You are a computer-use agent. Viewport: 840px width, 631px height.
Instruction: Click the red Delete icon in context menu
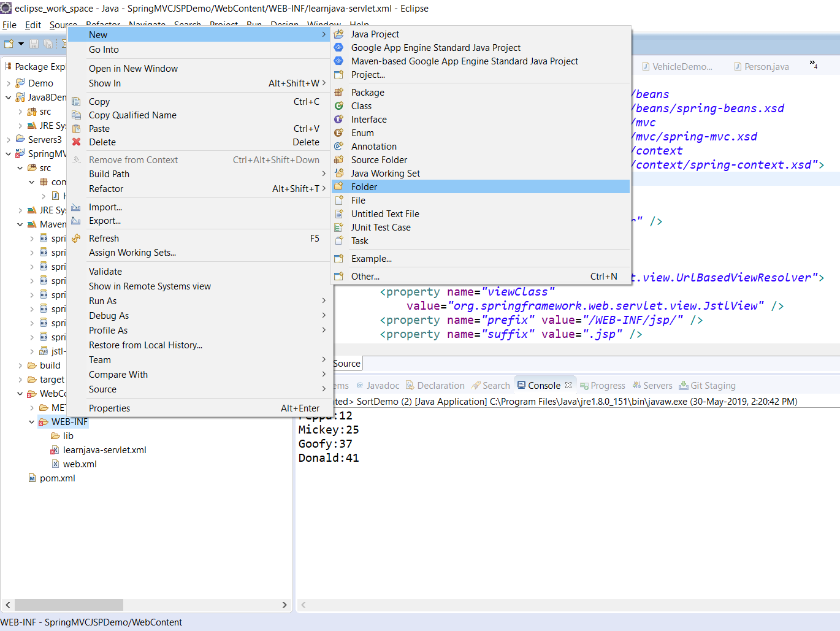[77, 142]
